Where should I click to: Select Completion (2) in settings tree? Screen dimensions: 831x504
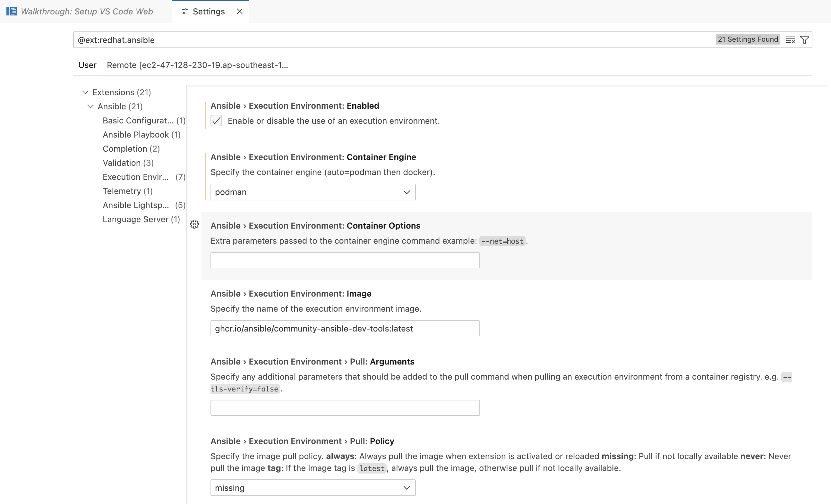[x=131, y=149]
